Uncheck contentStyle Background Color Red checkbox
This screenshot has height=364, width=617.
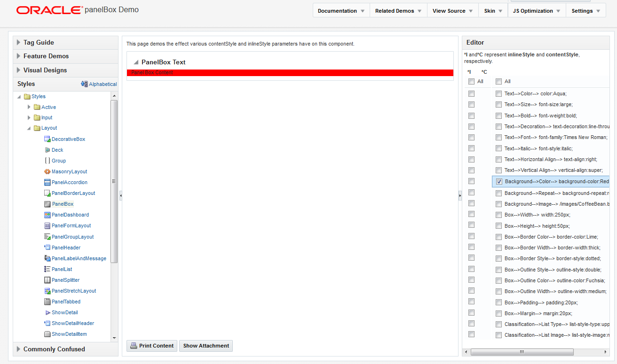pyautogui.click(x=499, y=181)
